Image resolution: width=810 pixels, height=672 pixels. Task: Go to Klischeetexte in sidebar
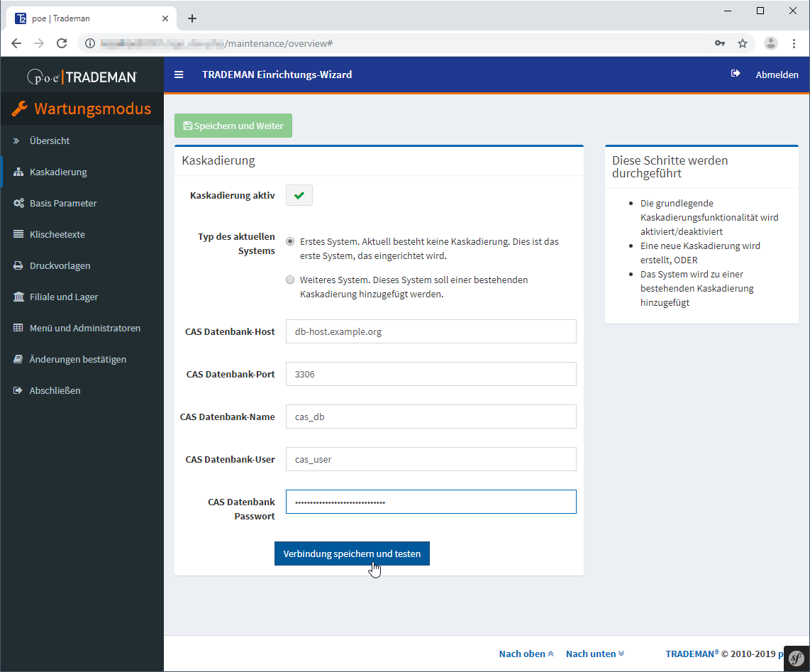click(83, 234)
